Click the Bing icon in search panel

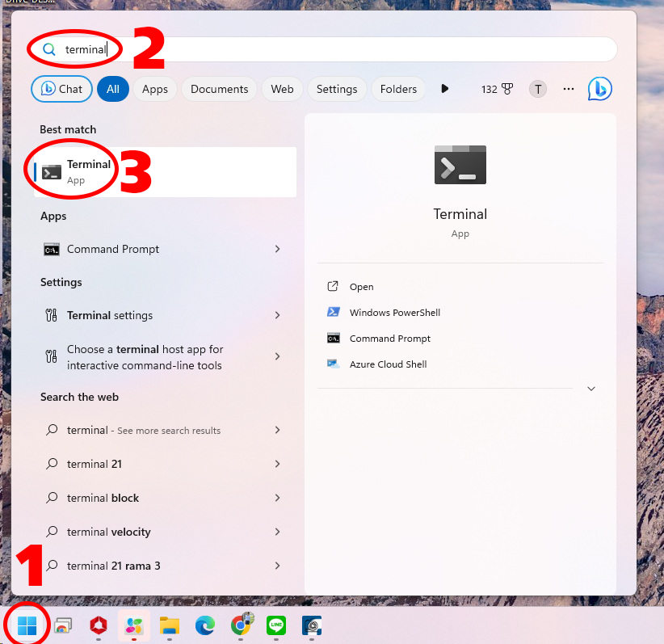pos(599,89)
